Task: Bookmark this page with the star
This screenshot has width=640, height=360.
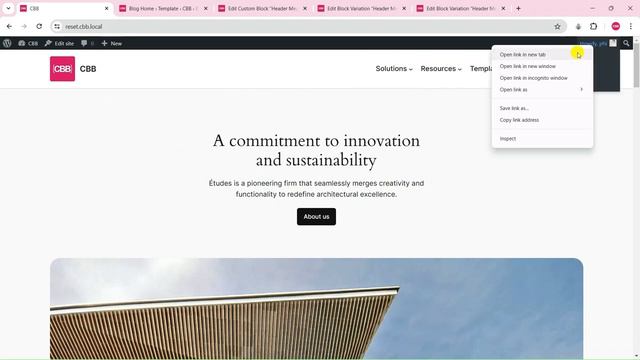Action: point(558,26)
